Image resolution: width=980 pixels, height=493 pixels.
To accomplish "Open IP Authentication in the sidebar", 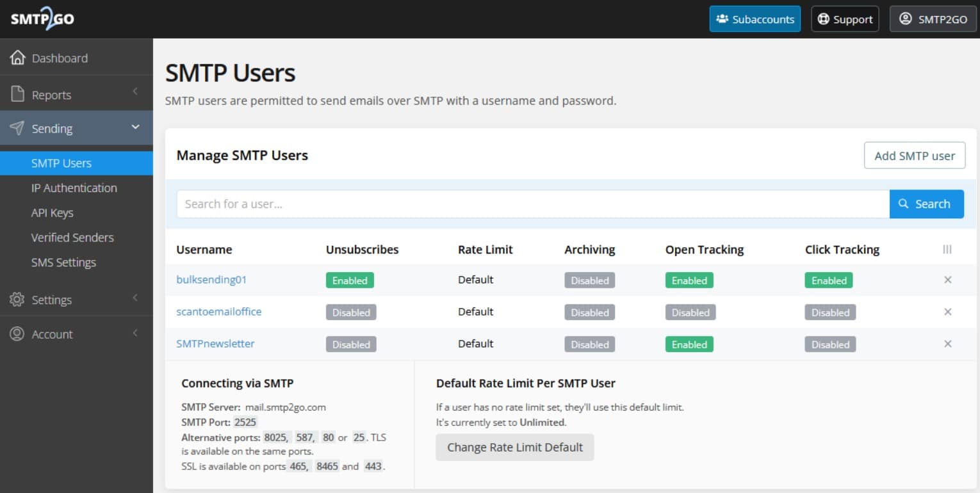I will click(74, 188).
